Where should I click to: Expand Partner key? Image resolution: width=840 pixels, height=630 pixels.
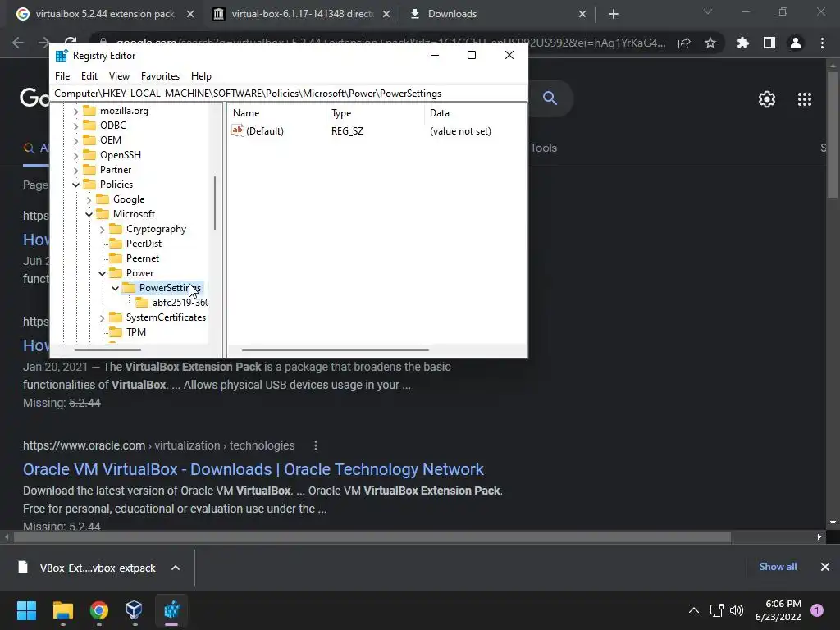click(x=75, y=170)
